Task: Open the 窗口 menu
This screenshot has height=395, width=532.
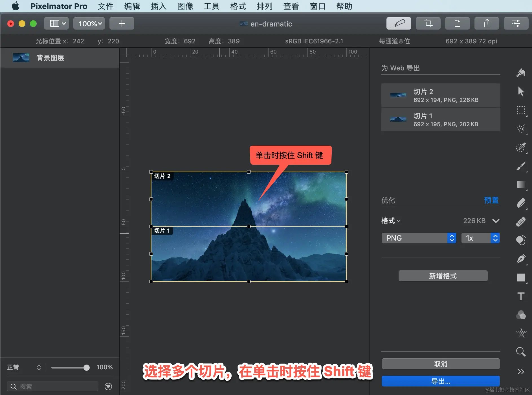Action: 318,6
